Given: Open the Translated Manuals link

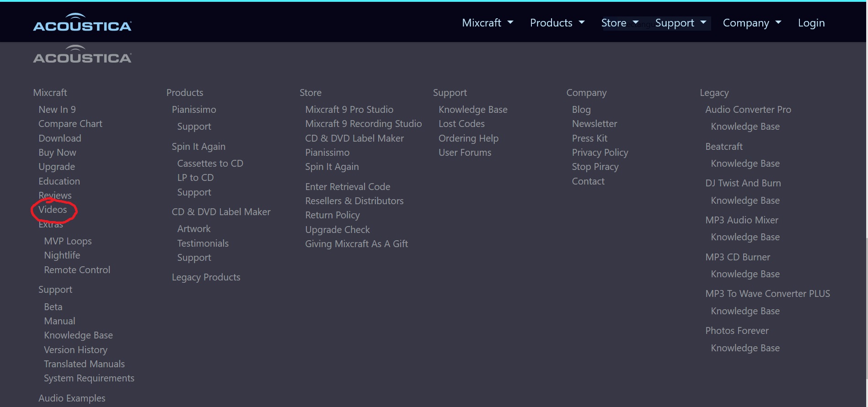Looking at the screenshot, I should tap(84, 364).
